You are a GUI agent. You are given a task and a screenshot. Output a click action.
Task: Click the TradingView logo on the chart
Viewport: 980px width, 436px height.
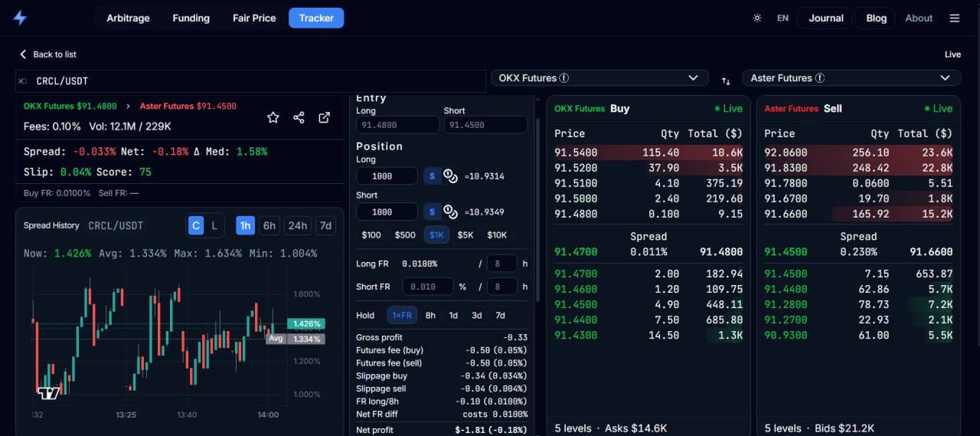click(48, 393)
